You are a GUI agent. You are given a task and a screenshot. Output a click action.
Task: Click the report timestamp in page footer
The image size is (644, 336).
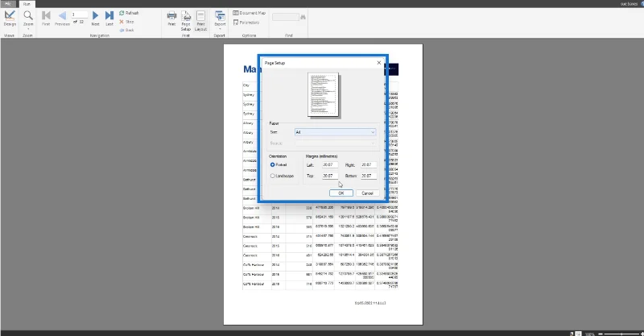(x=370, y=303)
